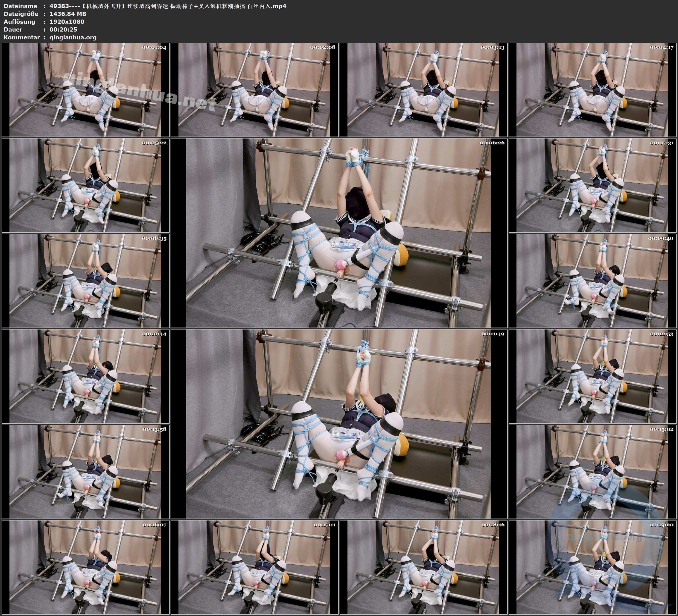Image resolution: width=678 pixels, height=616 pixels.
Task: Click the thumbnail timestamped 00:01:04
Action: [85, 90]
